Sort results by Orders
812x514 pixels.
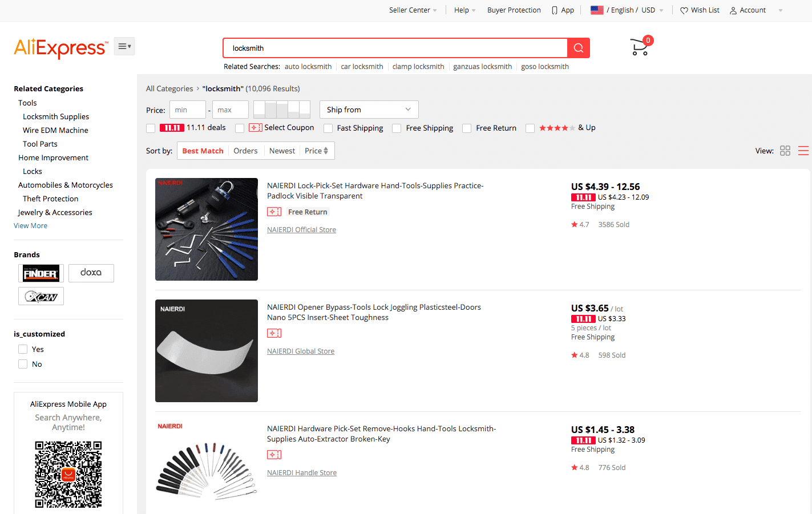click(x=245, y=151)
